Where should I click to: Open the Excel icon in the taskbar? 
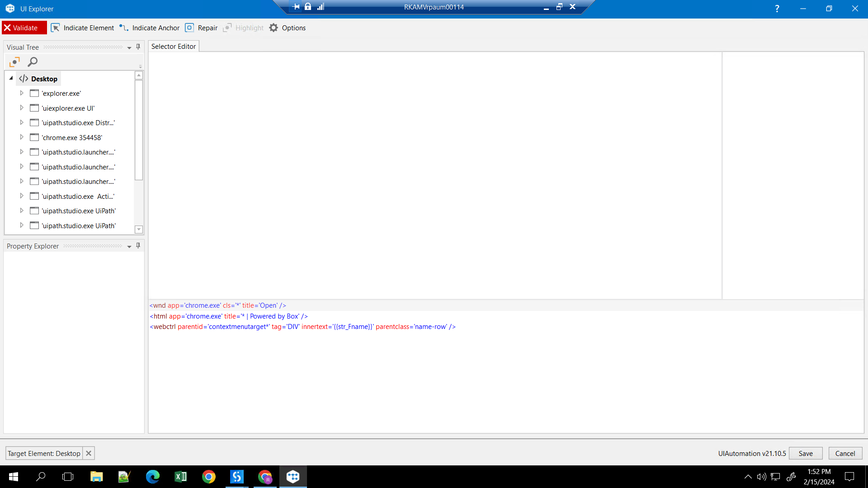click(x=180, y=477)
